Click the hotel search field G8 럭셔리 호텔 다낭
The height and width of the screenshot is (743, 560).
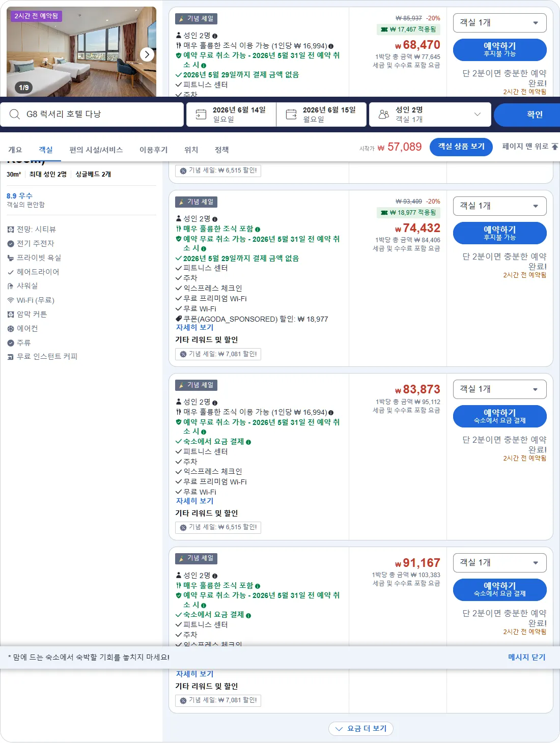(92, 115)
